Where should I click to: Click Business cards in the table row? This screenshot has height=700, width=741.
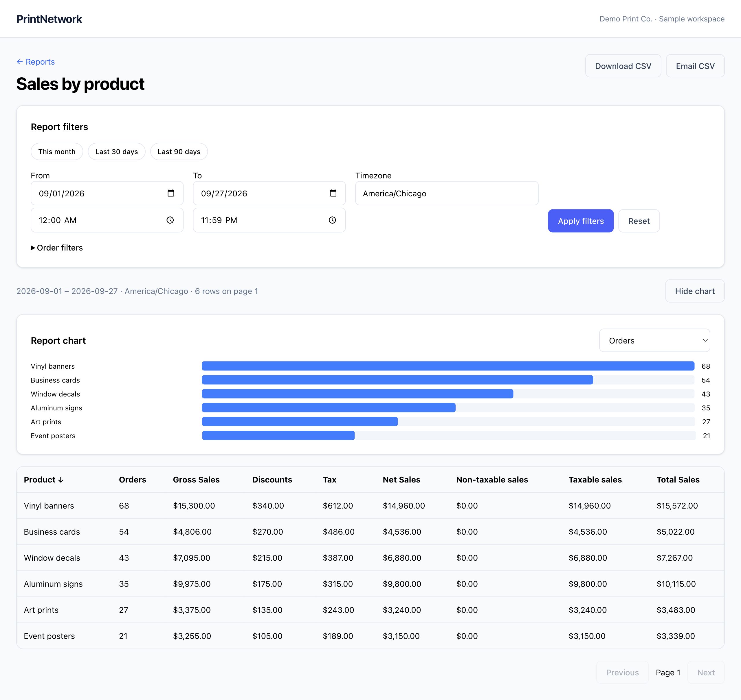52,532
